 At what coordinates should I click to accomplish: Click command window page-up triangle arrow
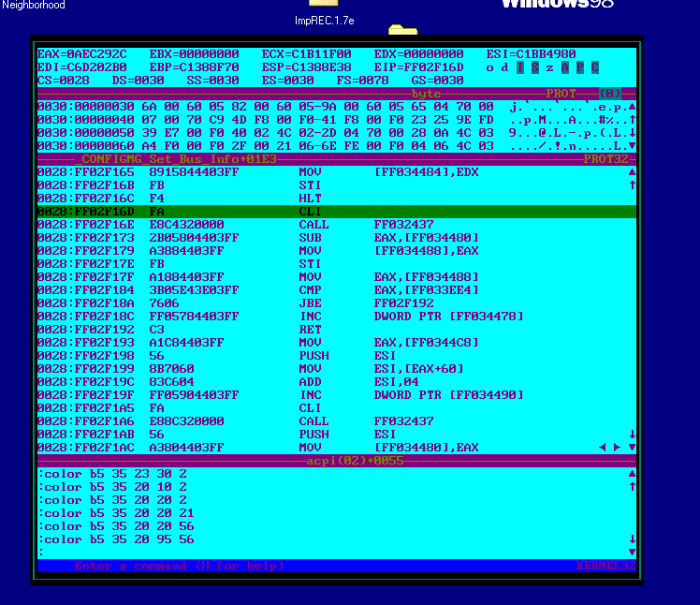(632, 474)
